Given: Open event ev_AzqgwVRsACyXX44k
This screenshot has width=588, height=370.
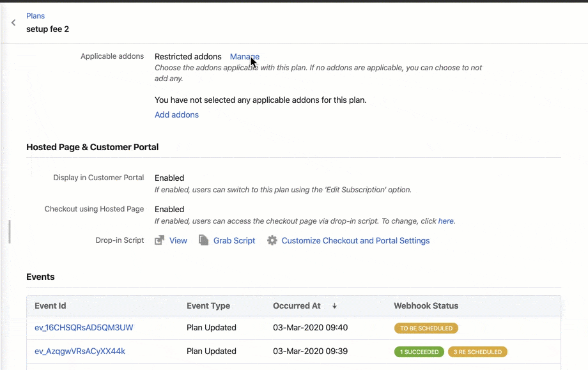Looking at the screenshot, I should point(80,351).
